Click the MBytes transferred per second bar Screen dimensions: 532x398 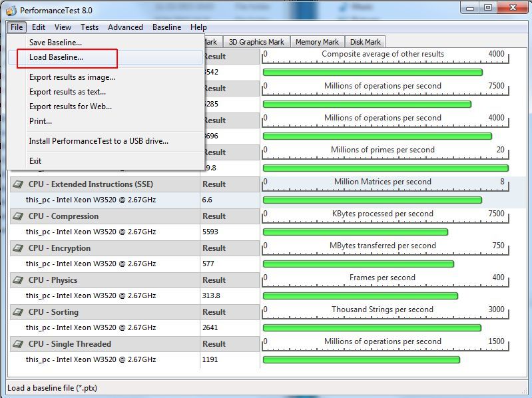point(358,264)
